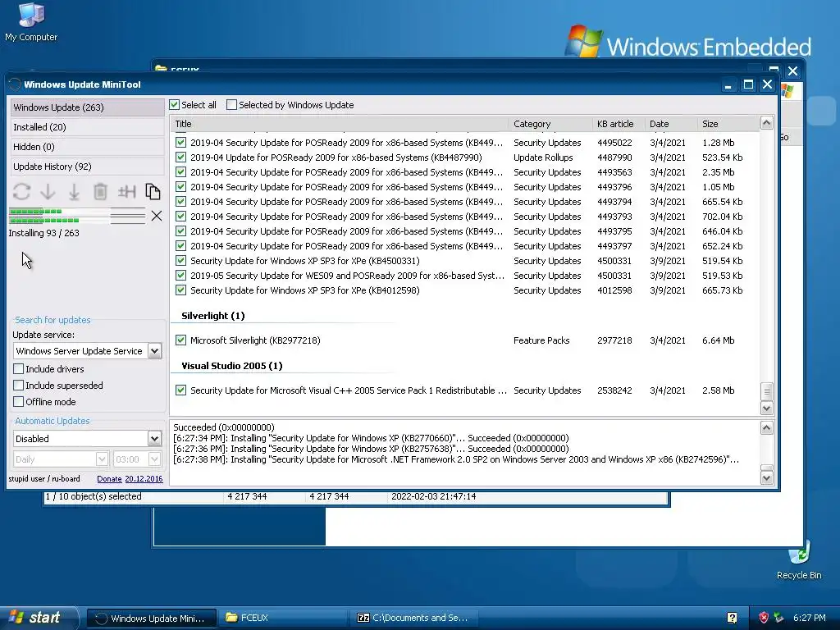Click the KB2770660 succeeded log line

[x=371, y=438]
